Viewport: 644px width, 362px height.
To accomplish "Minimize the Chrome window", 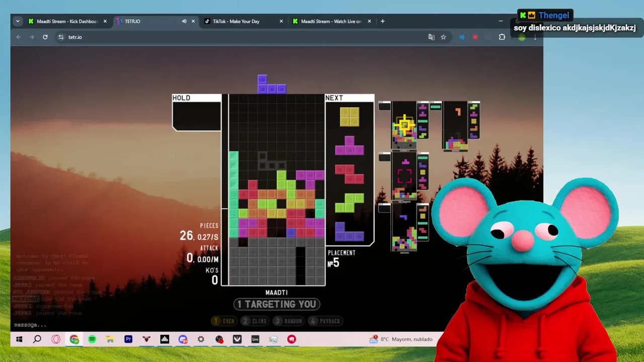I will pyautogui.click(x=501, y=21).
